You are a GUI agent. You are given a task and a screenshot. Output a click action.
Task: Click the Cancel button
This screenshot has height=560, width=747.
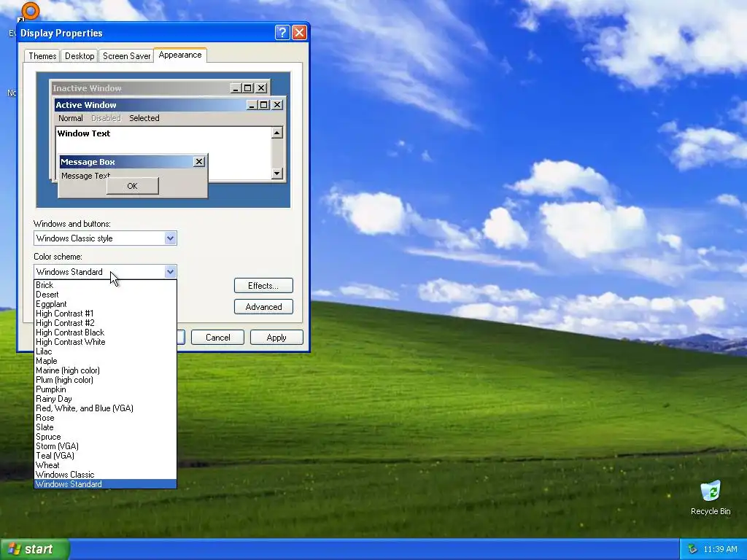pyautogui.click(x=217, y=337)
